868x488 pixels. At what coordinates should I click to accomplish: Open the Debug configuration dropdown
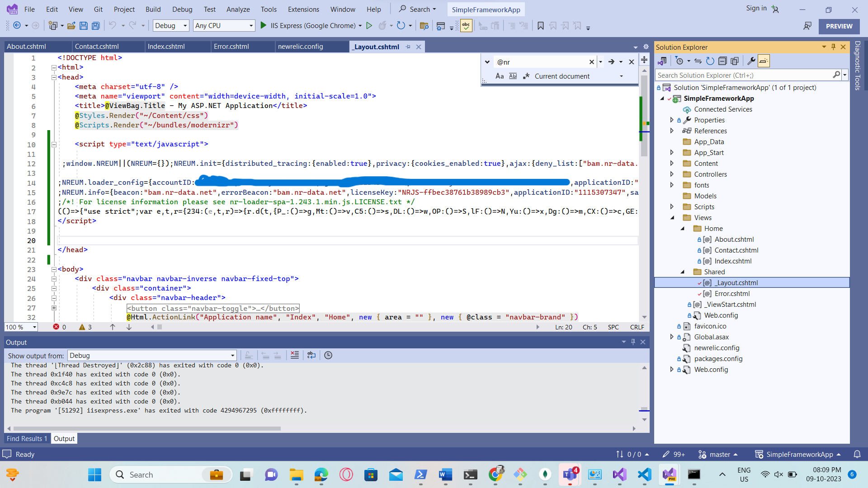(171, 26)
